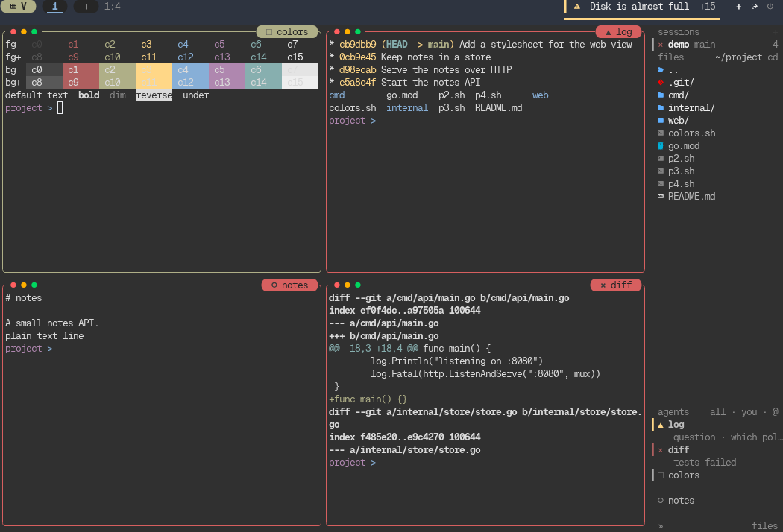Select the colors agent in agents list
Viewport: 783px width, 532px height.
[x=716, y=475]
